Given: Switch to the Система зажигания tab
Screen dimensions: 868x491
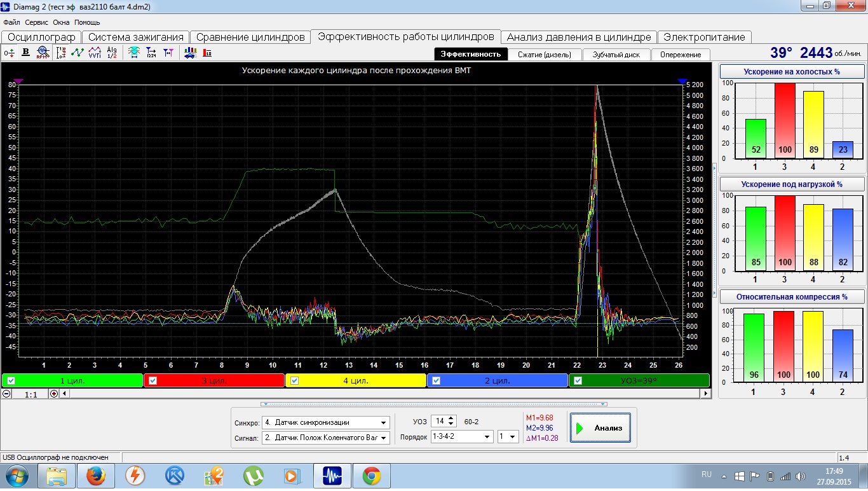Looking at the screenshot, I should click(136, 37).
